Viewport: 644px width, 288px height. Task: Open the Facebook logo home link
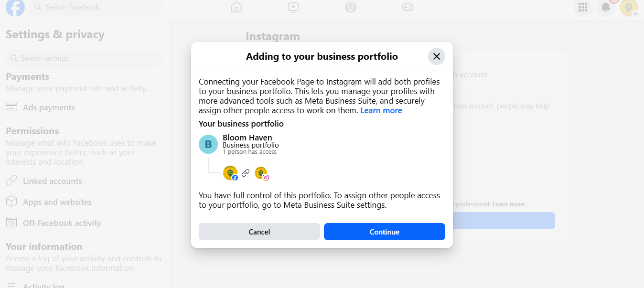tap(15, 7)
